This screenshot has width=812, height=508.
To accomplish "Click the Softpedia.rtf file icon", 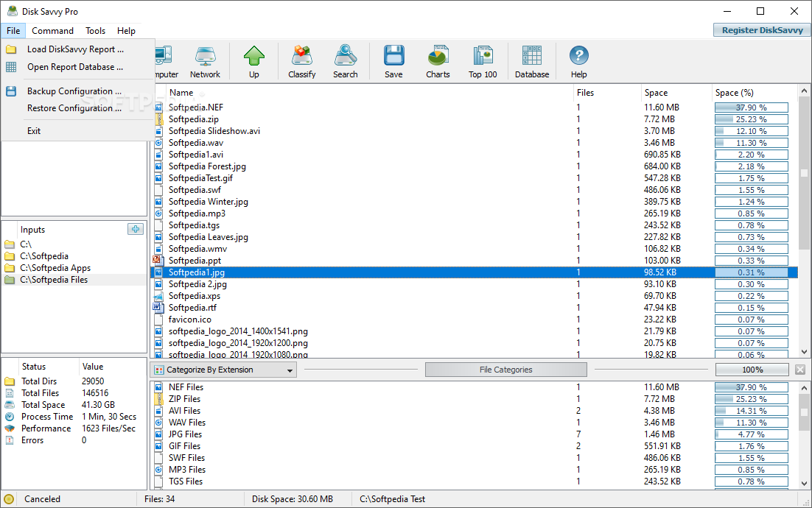I will pyautogui.click(x=158, y=307).
